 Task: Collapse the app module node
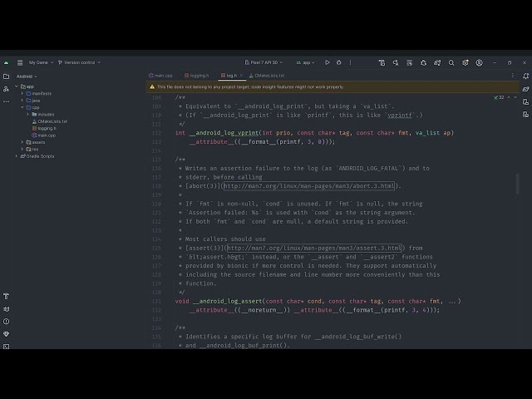click(17, 86)
